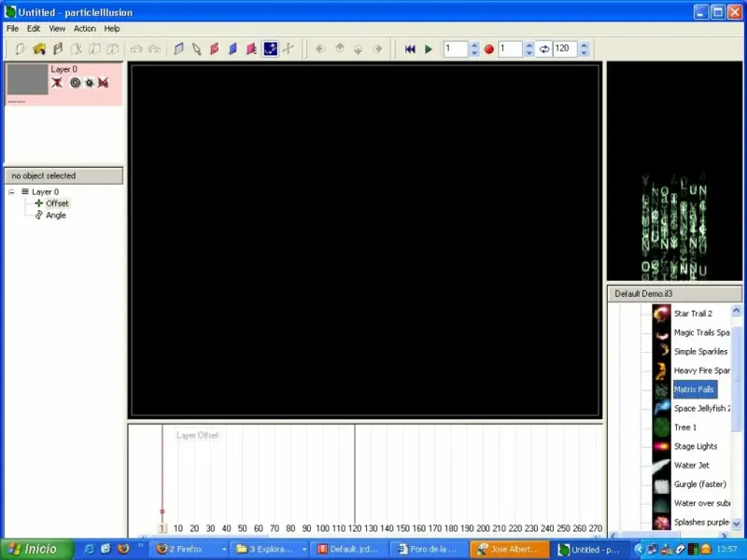The image size is (747, 560).
Task: Open the Edit menu
Action: tap(34, 29)
